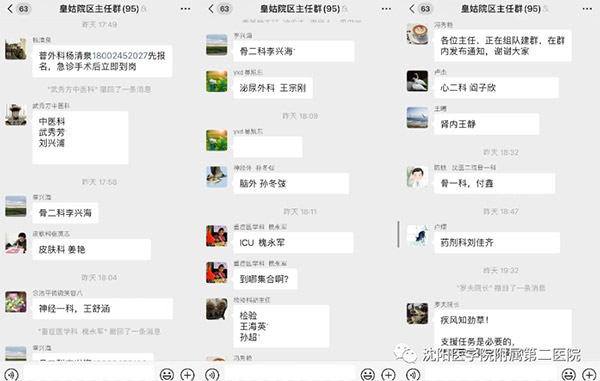This screenshot has width=600, height=381.
Task: Tap voice input icon below 神经一科 chat
Action: click(11, 374)
